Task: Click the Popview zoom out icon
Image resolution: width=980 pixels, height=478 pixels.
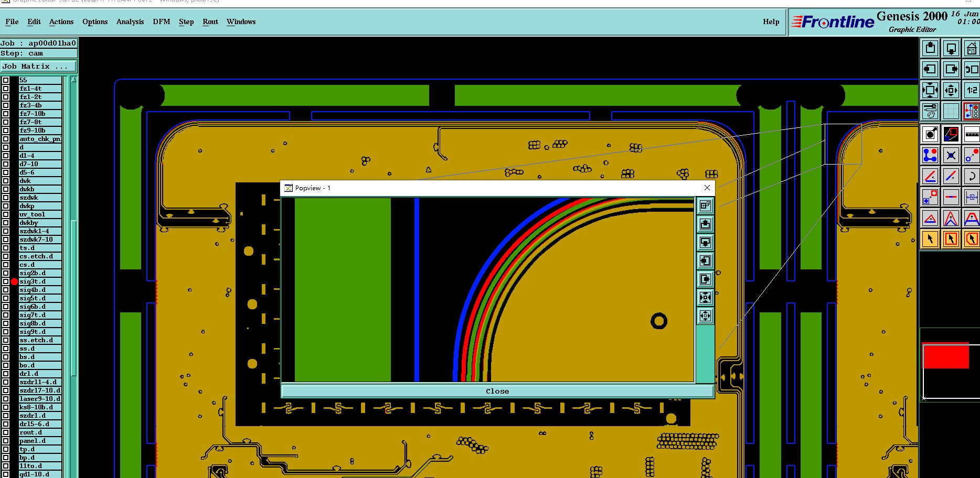Action: 706,316
